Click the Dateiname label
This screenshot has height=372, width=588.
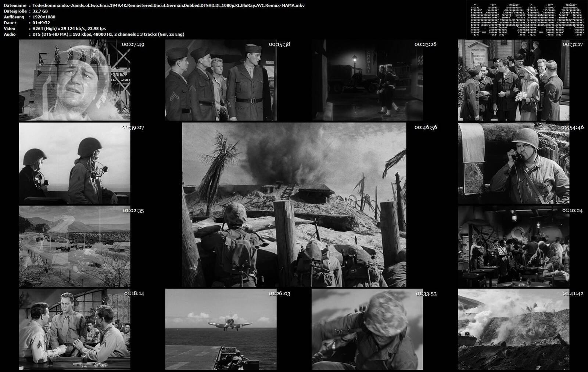15,6
